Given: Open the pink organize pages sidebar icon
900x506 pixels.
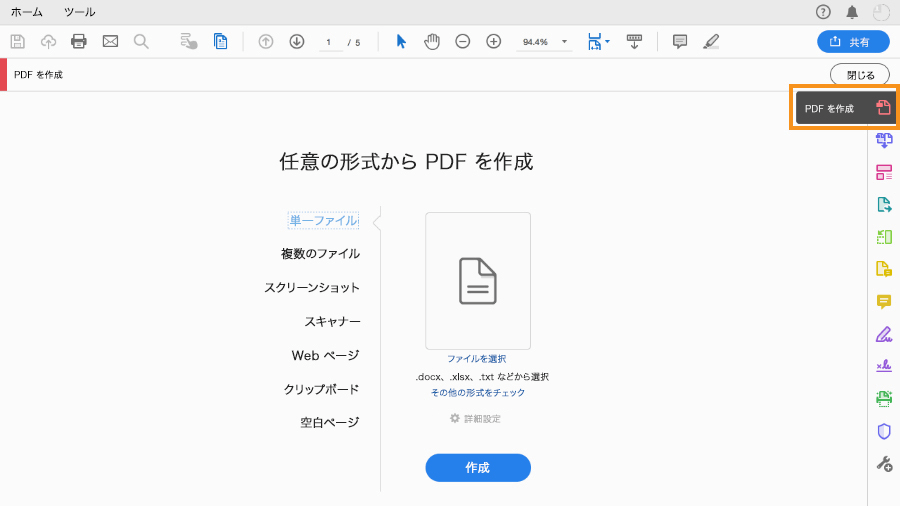Looking at the screenshot, I should click(x=884, y=172).
